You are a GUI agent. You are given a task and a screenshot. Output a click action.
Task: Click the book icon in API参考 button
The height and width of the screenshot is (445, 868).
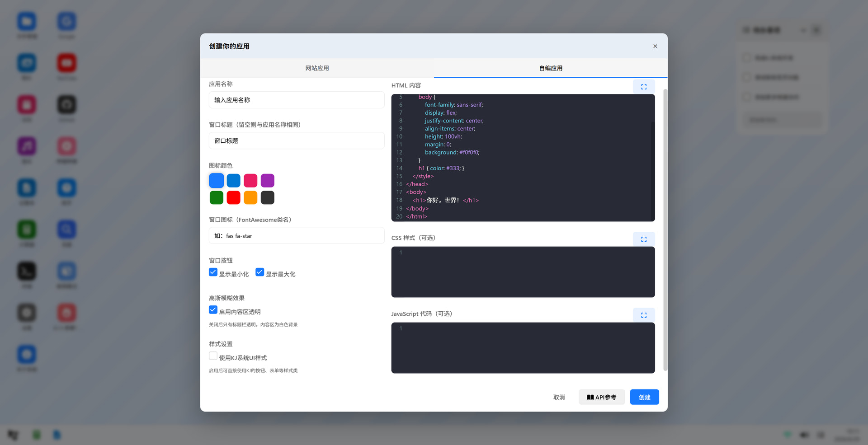pos(590,397)
